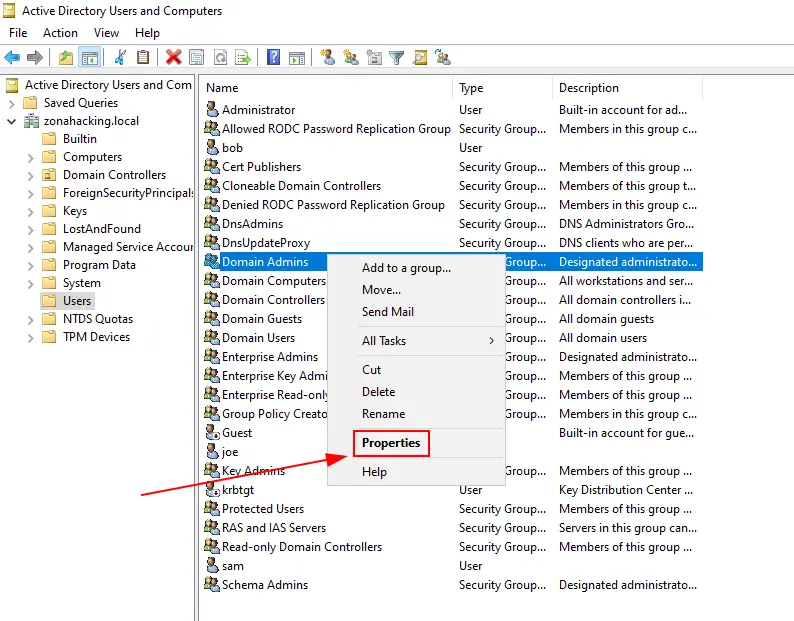Click the create new group toolbar icon
The image size is (794, 621).
tap(350, 58)
